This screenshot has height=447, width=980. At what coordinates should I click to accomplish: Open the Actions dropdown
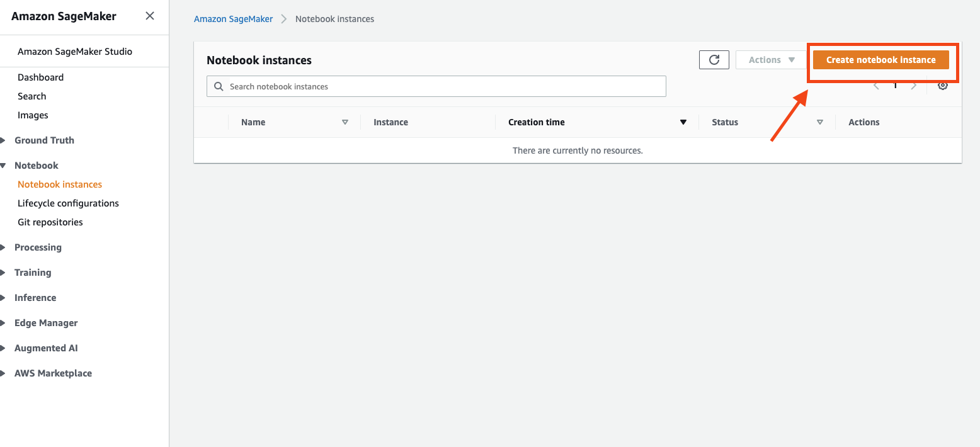pyautogui.click(x=772, y=60)
